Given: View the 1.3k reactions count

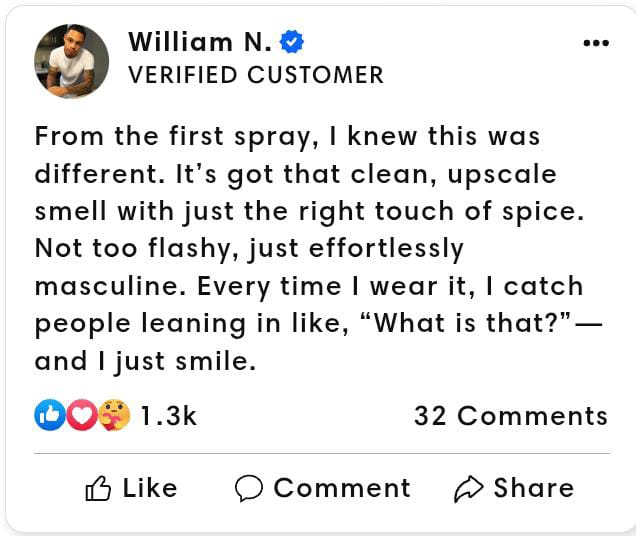Looking at the screenshot, I should (x=168, y=416).
